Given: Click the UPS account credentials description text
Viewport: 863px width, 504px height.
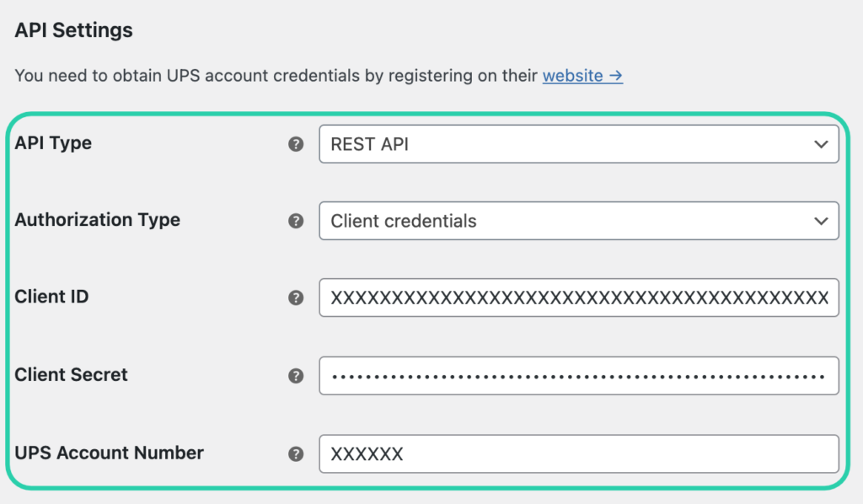Looking at the screenshot, I should 275,76.
